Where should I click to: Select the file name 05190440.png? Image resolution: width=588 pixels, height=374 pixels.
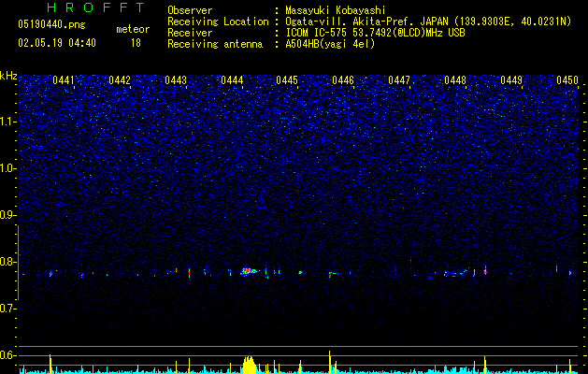point(51,25)
